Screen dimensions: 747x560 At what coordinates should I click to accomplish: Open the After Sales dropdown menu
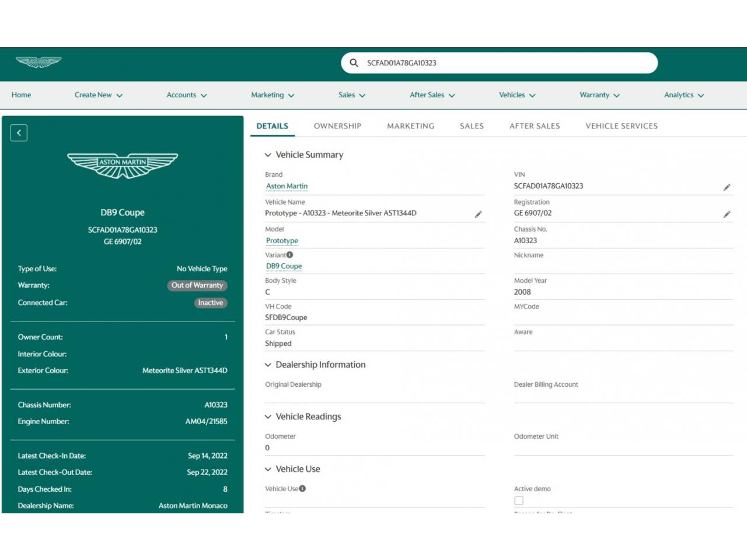(x=432, y=95)
